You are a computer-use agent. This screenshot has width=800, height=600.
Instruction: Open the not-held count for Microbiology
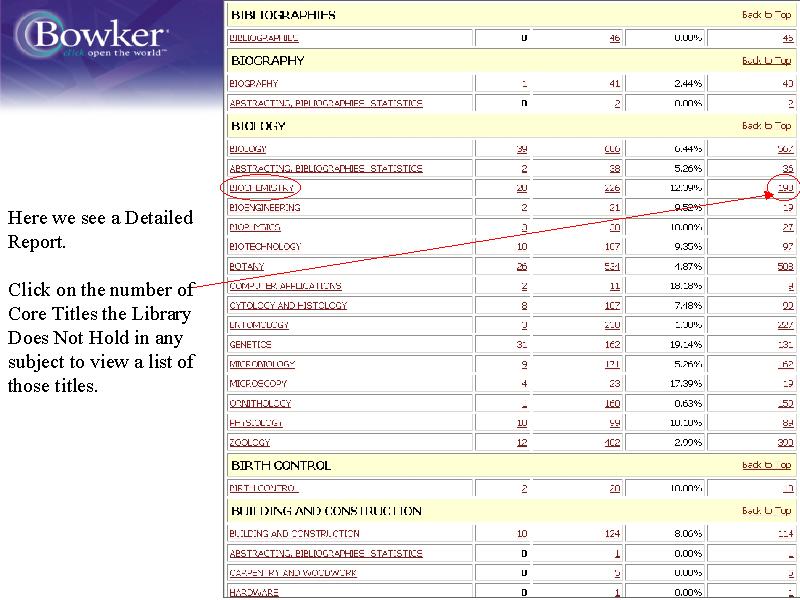[x=785, y=364]
